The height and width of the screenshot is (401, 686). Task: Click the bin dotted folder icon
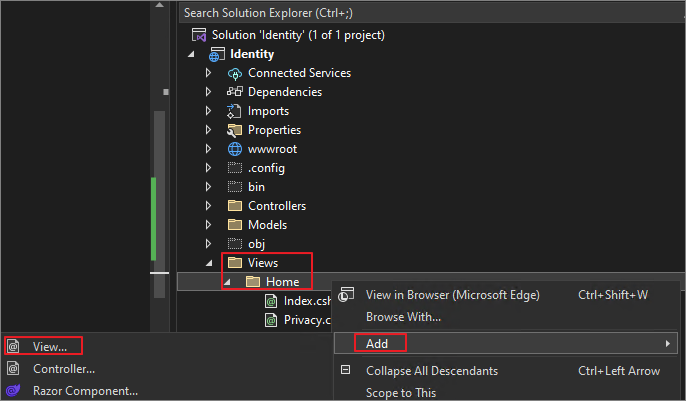click(x=234, y=187)
